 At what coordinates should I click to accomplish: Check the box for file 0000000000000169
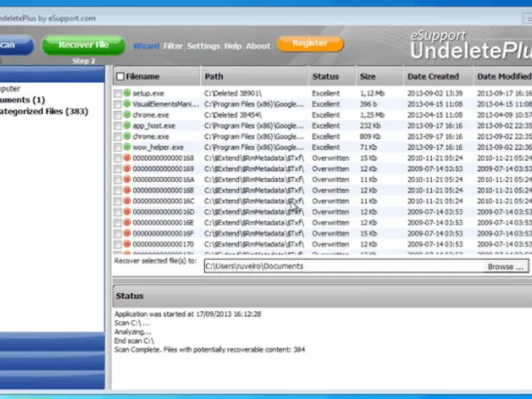118,170
